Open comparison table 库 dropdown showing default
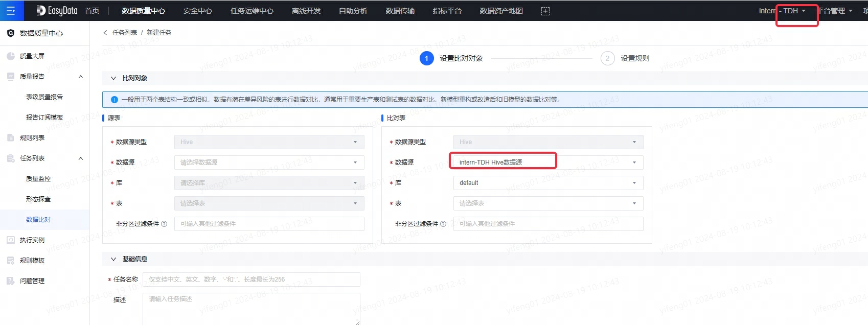The image size is (868, 325). click(x=549, y=183)
